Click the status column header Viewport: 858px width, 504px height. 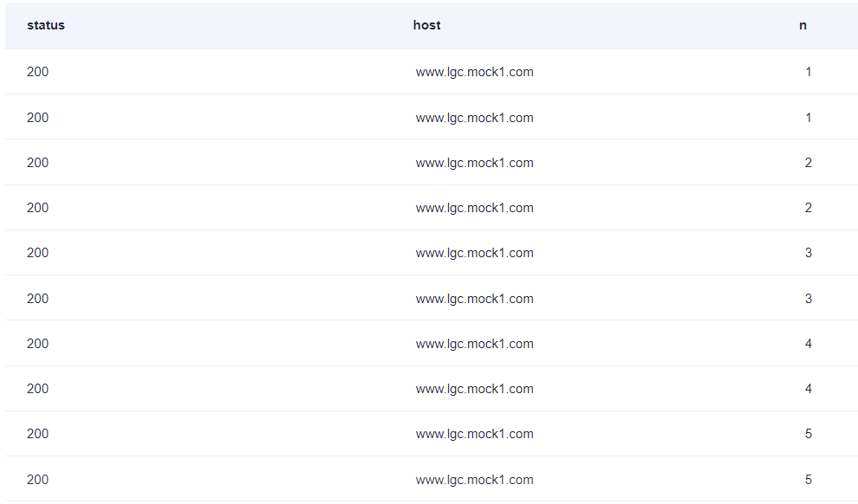pyautogui.click(x=46, y=25)
